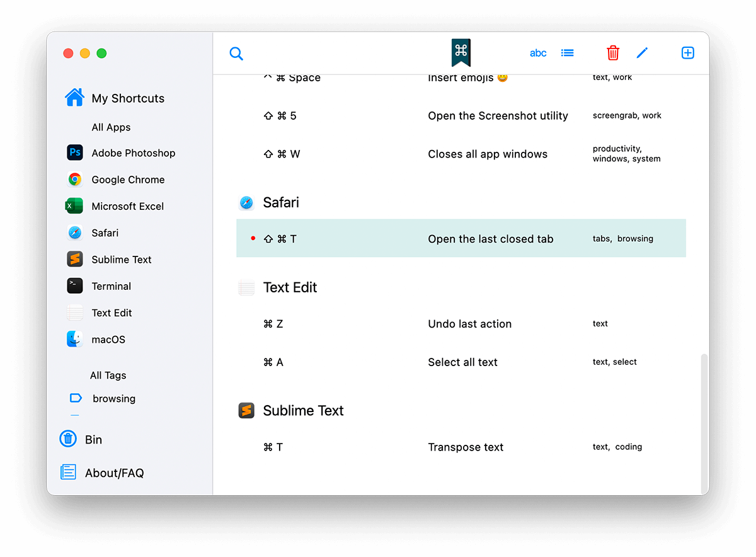756x557 pixels.
Task: Click the Safari compass icon in sidebar
Action: point(75,233)
